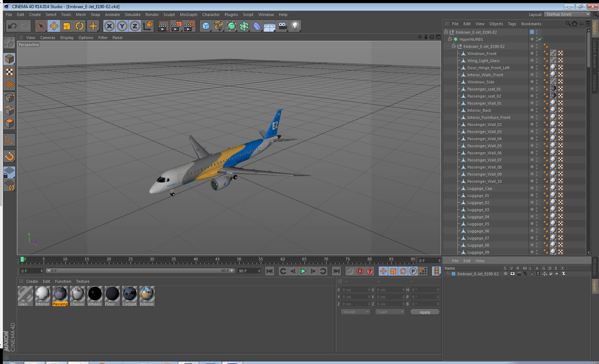The height and width of the screenshot is (364, 599).
Task: Open the Layout dropdown Startup (User)
Action: pos(567,14)
